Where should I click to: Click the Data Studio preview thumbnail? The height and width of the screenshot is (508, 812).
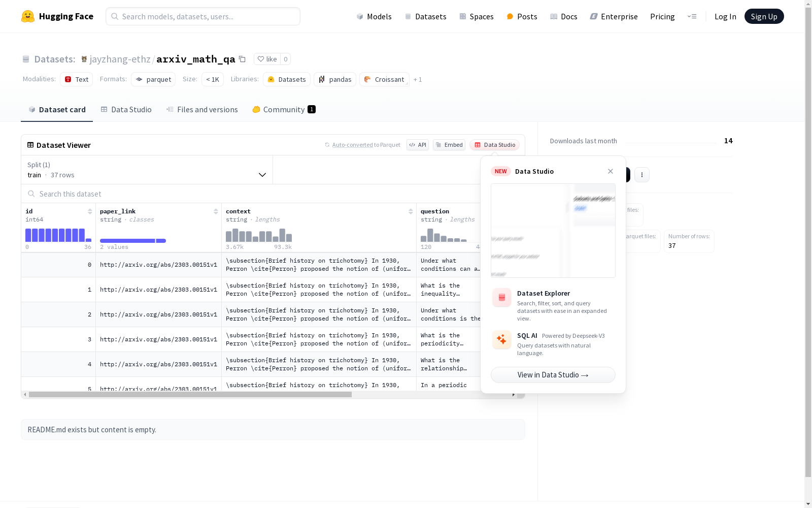point(553,231)
